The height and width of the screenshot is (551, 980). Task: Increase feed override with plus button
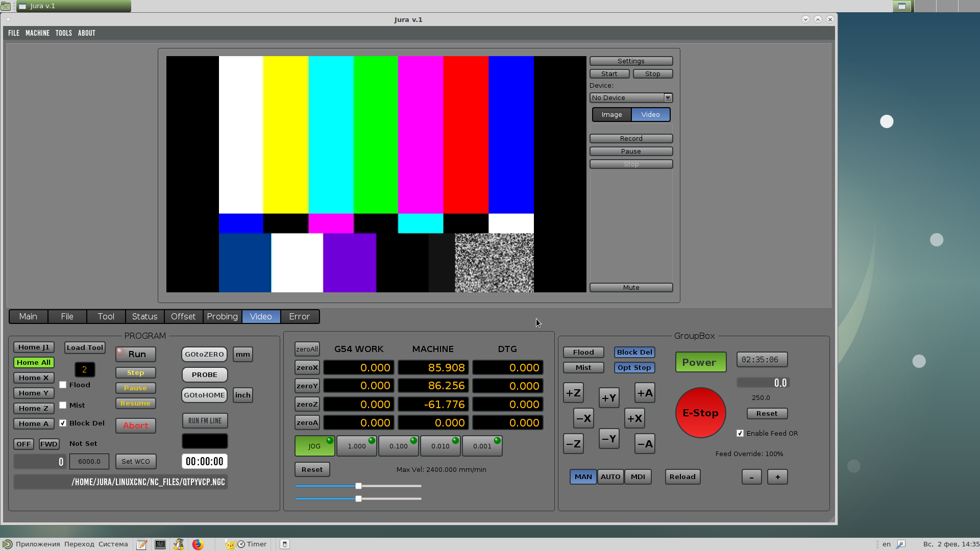(777, 477)
